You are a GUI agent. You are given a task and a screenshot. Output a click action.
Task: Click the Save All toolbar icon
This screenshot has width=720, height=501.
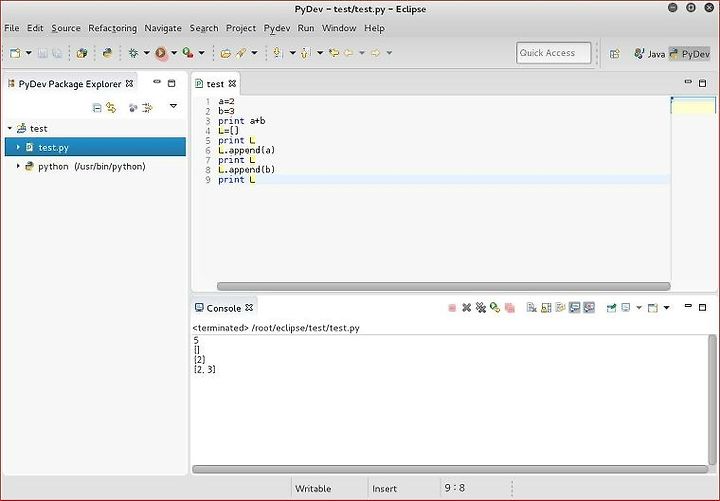click(57, 53)
